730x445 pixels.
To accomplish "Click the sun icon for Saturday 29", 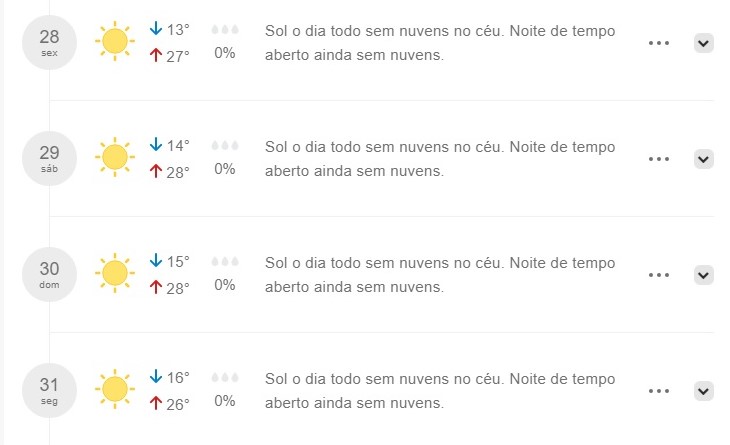I will [x=115, y=157].
